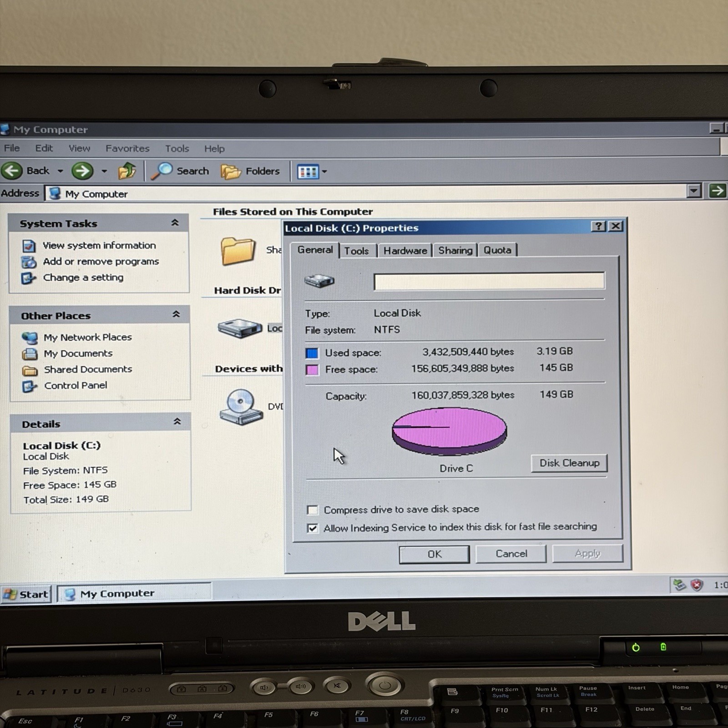
Task: Switch to the Quota tab
Action: tap(497, 250)
